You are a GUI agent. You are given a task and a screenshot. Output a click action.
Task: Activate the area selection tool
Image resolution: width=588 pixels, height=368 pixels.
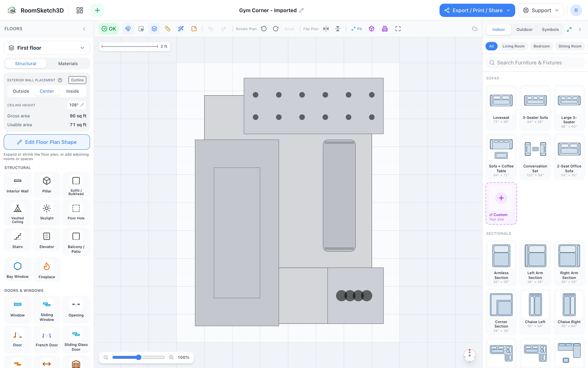pos(141,29)
